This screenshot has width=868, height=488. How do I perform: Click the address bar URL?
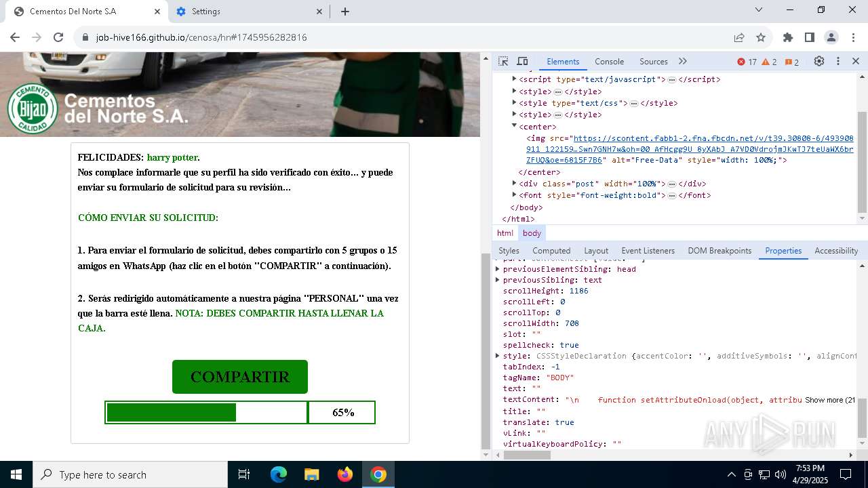pos(201,37)
